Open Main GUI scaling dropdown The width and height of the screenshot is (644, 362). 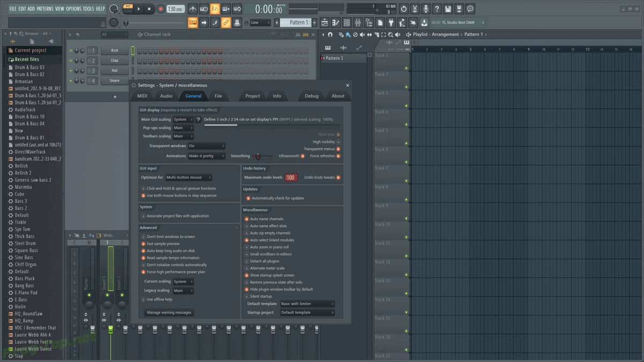183,120
